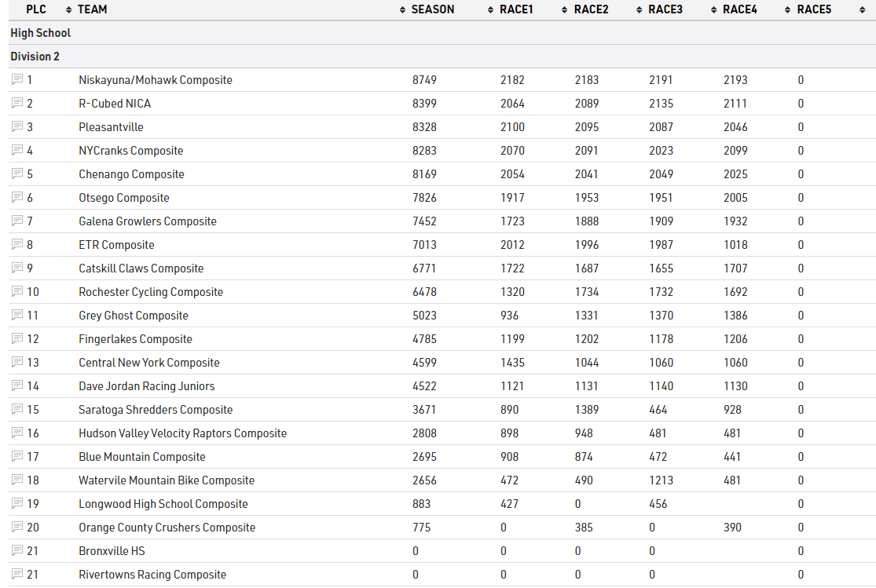Click comment icon beside Pleasantville
The width and height of the screenshot is (876, 588).
tap(17, 126)
